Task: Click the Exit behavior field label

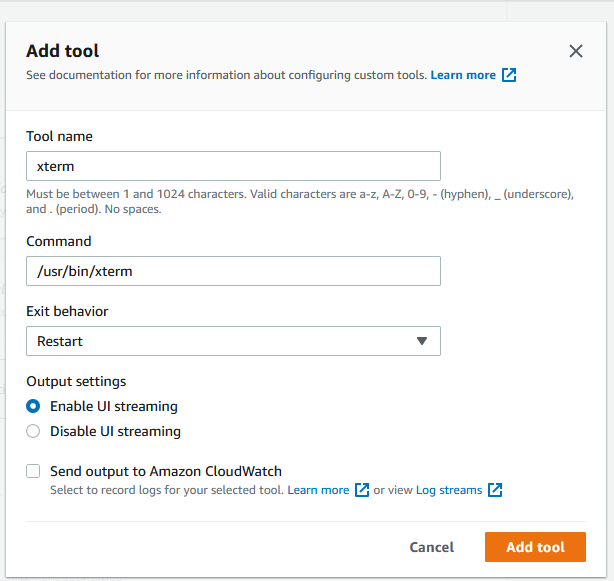Action: 67,311
